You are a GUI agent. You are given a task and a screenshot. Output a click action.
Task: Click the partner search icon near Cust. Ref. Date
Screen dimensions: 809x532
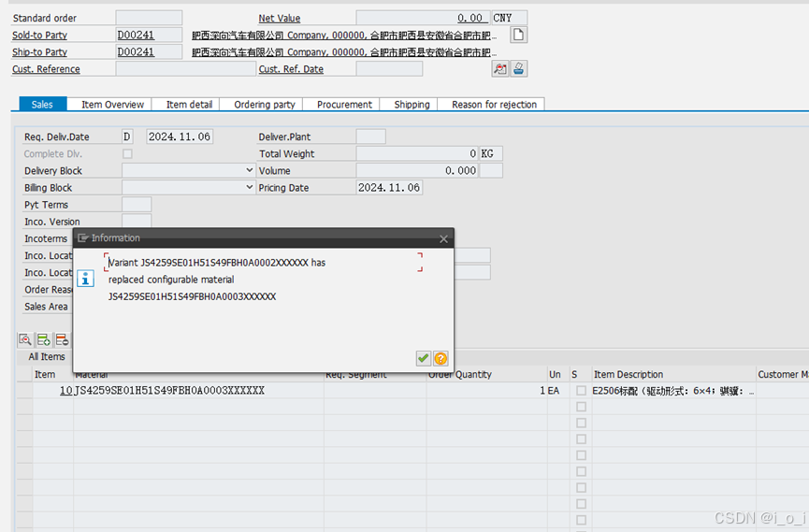pos(500,68)
